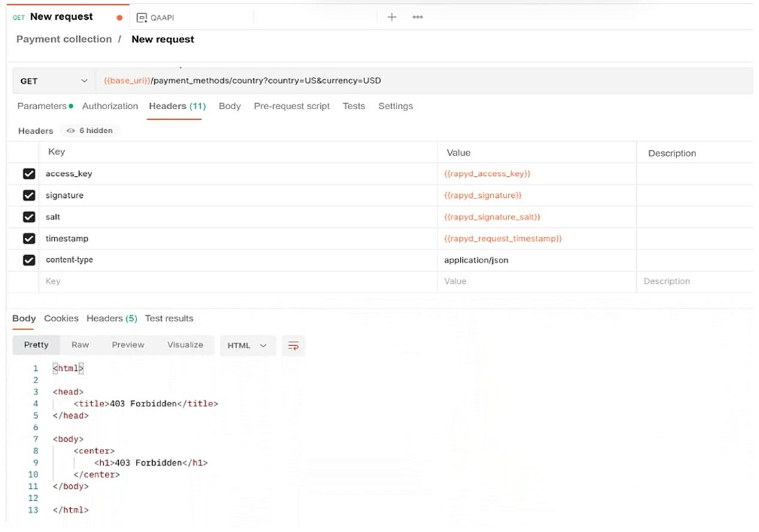Toggle the content-type header checkbox
The width and height of the screenshot is (759, 532).
pos(29,261)
